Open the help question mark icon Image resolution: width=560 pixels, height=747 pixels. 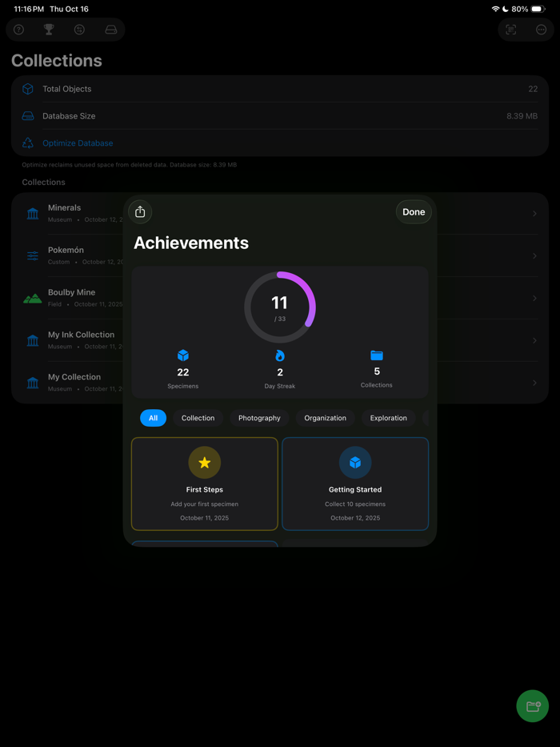tap(18, 30)
